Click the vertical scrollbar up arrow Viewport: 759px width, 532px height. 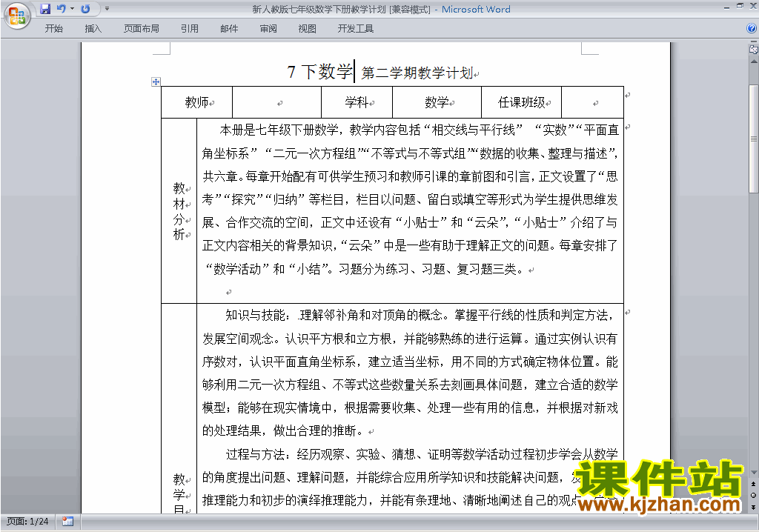point(753,62)
